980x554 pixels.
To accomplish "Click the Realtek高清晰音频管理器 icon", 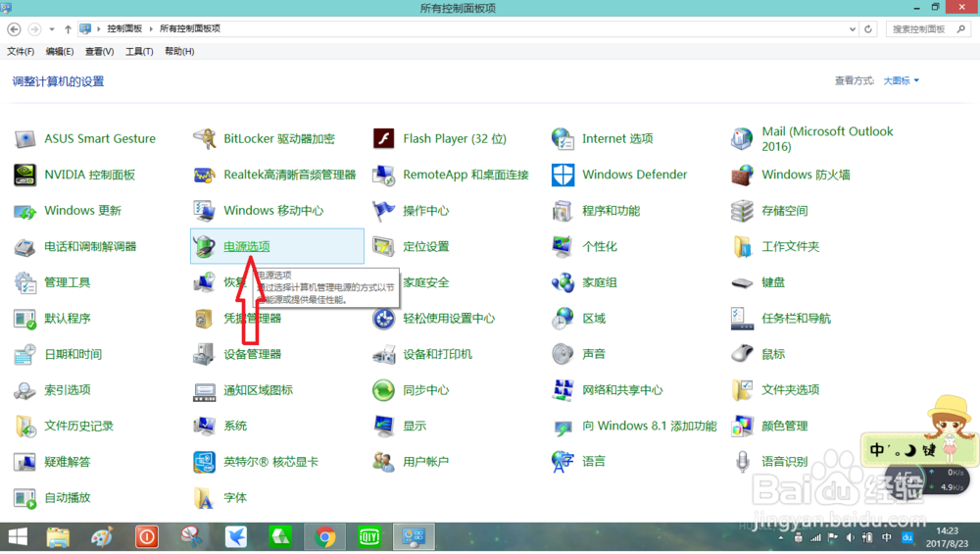I will (205, 176).
